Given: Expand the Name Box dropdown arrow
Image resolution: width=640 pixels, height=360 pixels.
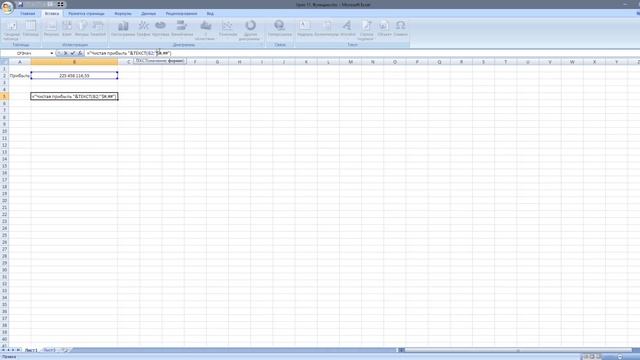Looking at the screenshot, I should tap(52, 53).
